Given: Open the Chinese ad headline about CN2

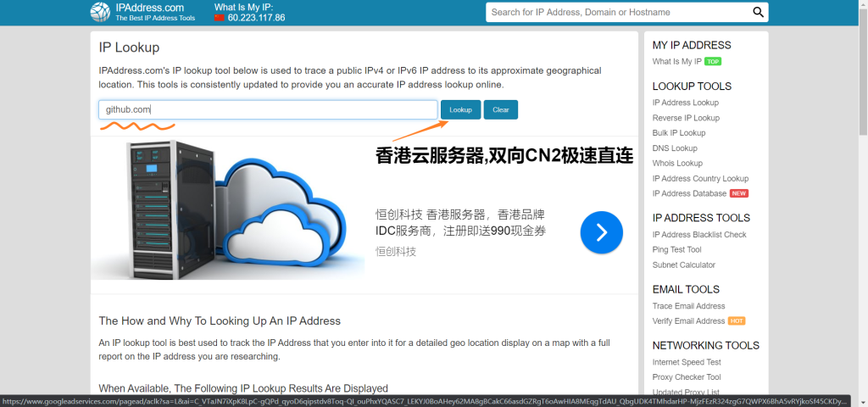Looking at the screenshot, I should click(504, 156).
